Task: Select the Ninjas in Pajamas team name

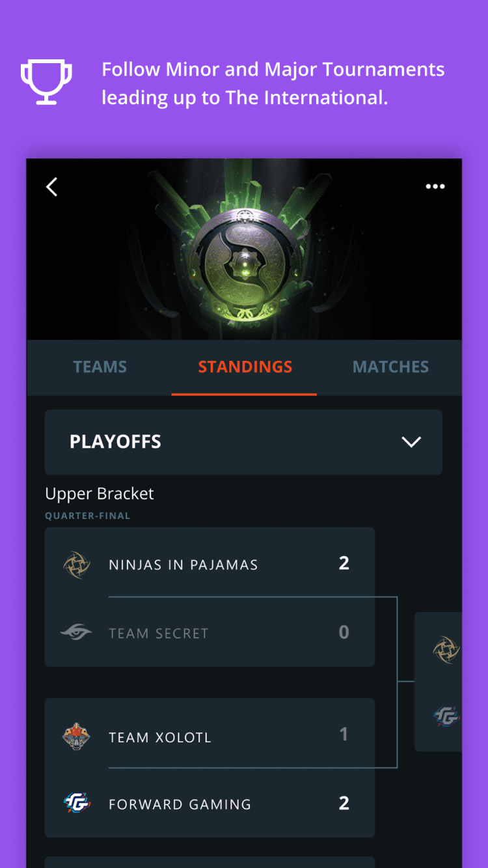Action: pos(183,565)
